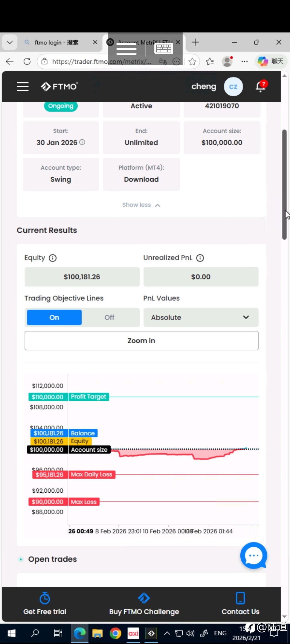290x644 pixels.
Task: Click the start date info icon
Action: [x=82, y=142]
